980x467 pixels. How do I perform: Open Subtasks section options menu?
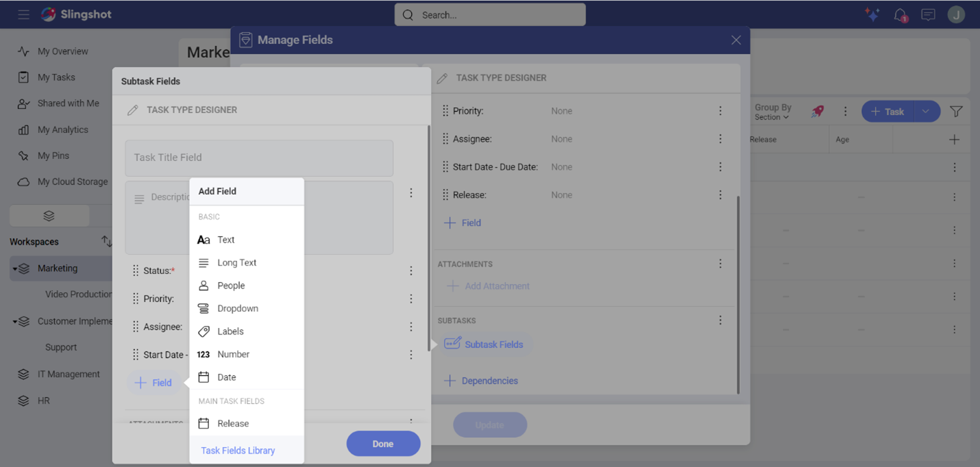[x=720, y=320]
